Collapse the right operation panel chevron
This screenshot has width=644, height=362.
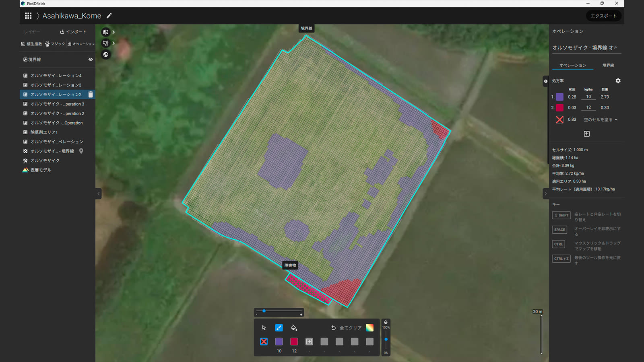pos(546,193)
